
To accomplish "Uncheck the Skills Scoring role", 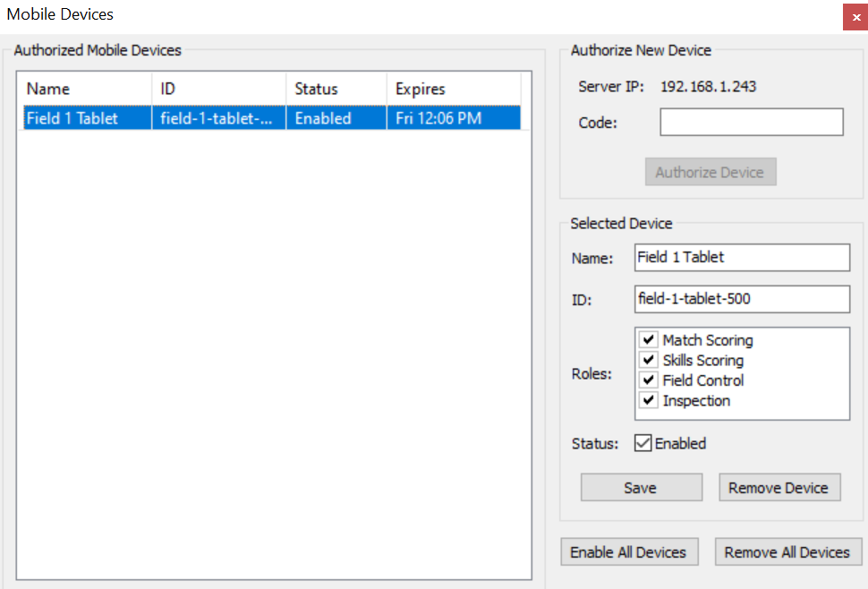I will click(649, 360).
